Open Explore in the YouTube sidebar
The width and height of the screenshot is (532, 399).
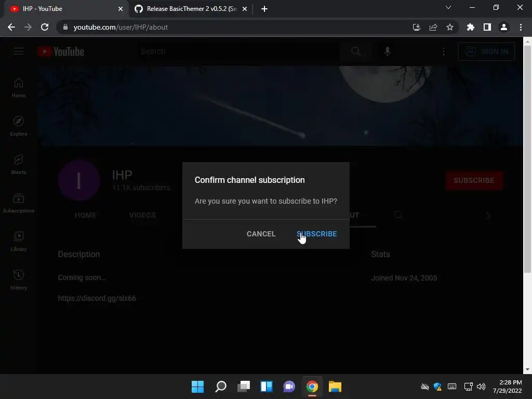(x=19, y=126)
